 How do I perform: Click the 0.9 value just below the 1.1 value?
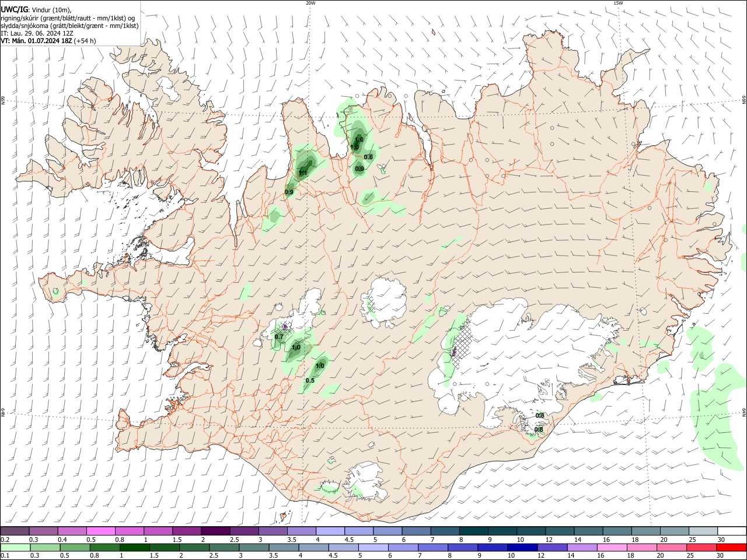(x=289, y=192)
